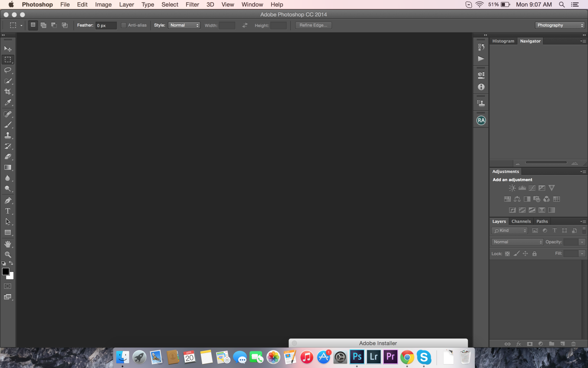Add a Color Balance adjustment
588x368 pixels.
[517, 199]
